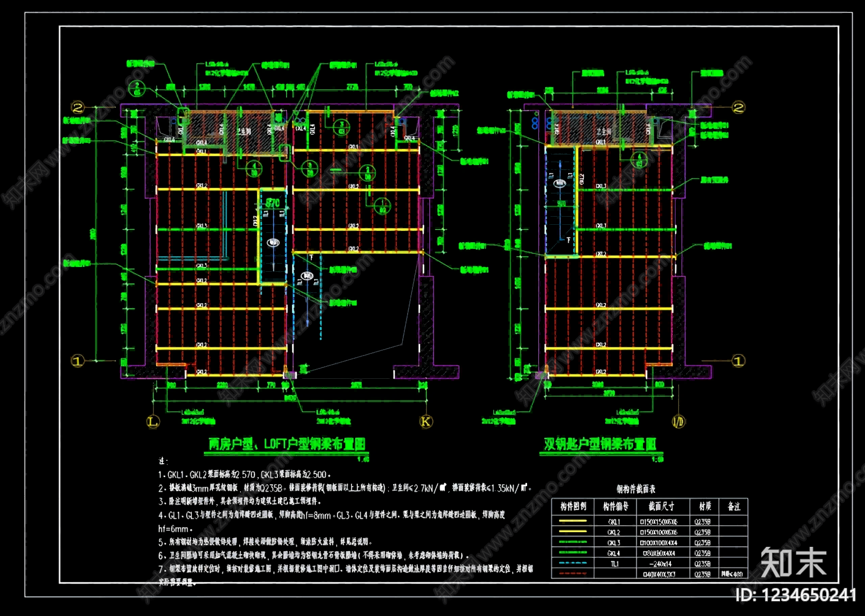Image resolution: width=865 pixels, height=616 pixels.
Task: Click the 备注 header cell
Action: click(x=734, y=506)
